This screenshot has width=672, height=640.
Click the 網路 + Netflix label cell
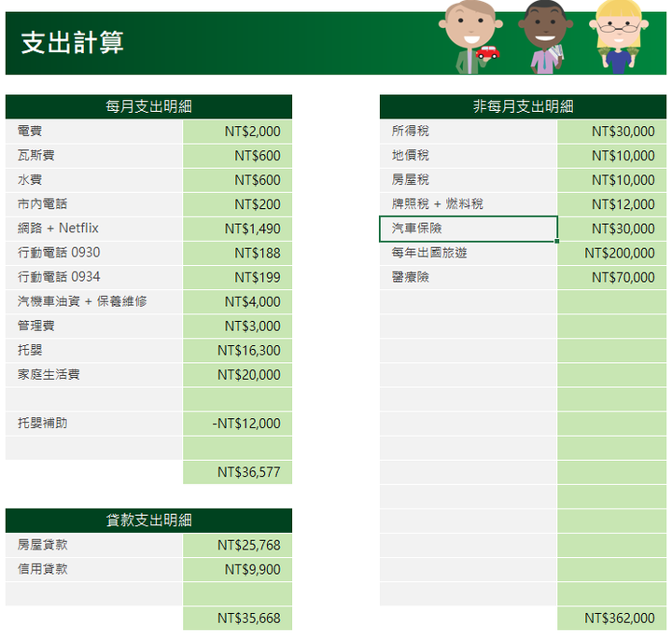tap(94, 229)
